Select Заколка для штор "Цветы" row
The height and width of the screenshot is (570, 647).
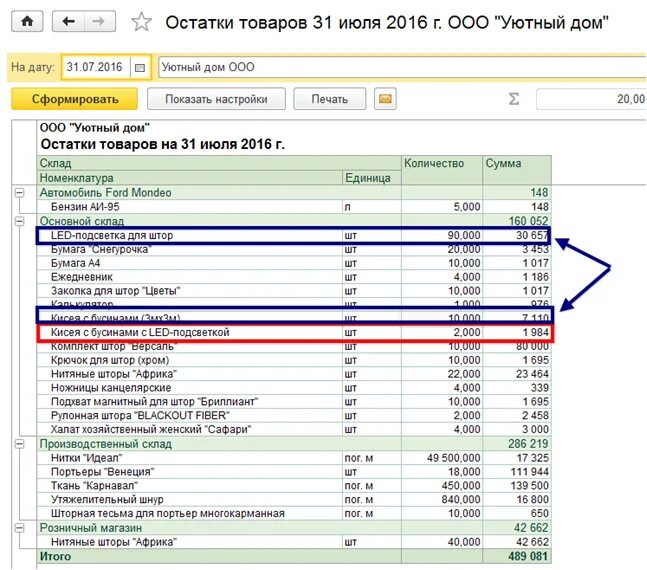[x=294, y=291]
